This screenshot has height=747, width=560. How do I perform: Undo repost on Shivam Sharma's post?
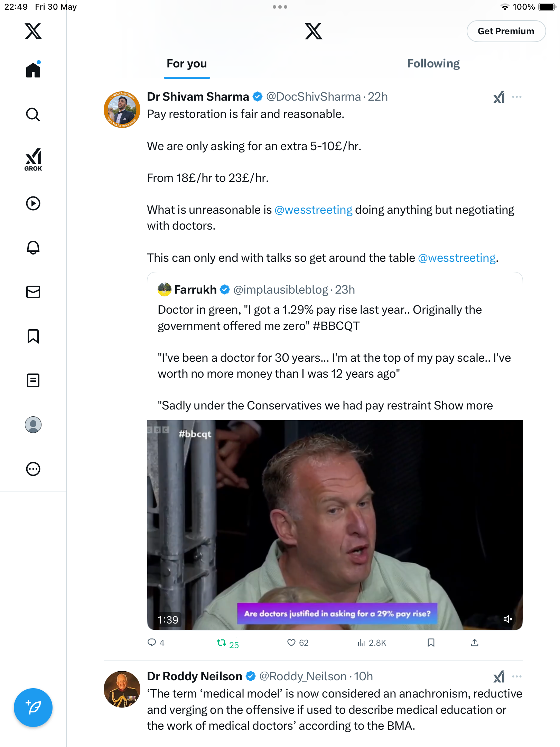227,643
